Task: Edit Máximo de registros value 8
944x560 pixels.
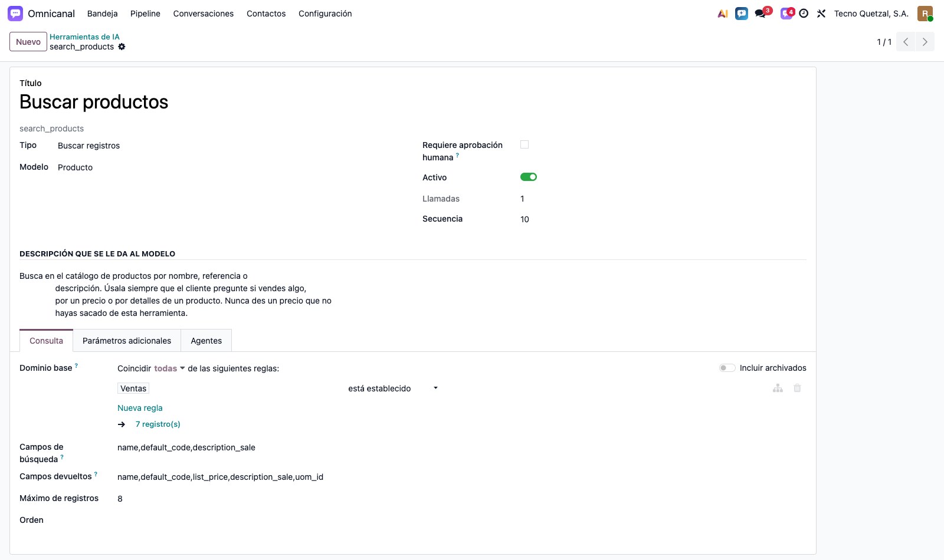Action: click(120, 499)
